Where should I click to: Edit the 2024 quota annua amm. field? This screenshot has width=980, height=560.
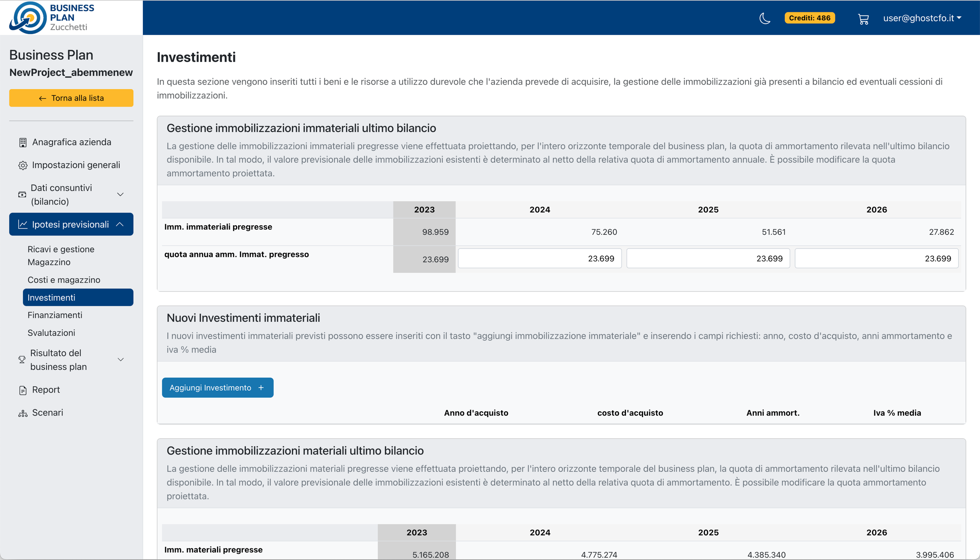pos(540,259)
